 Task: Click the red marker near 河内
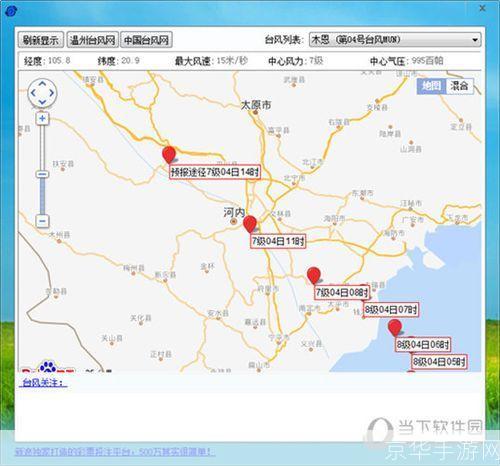pyautogui.click(x=250, y=224)
